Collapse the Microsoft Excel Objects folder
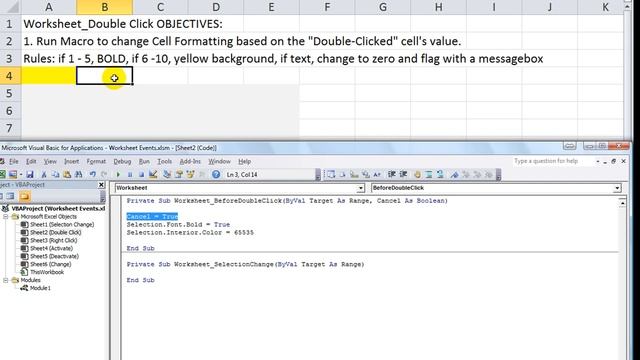This screenshot has width=640, height=360. click(x=6, y=217)
